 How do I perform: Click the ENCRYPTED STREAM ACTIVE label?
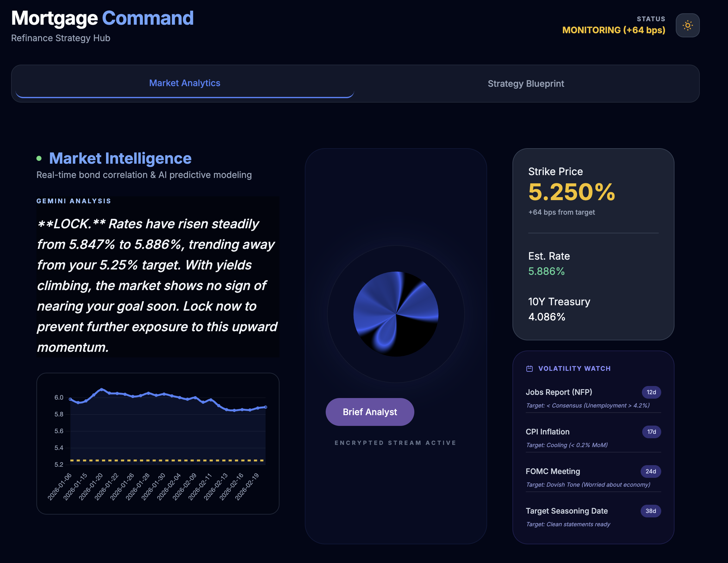(395, 443)
